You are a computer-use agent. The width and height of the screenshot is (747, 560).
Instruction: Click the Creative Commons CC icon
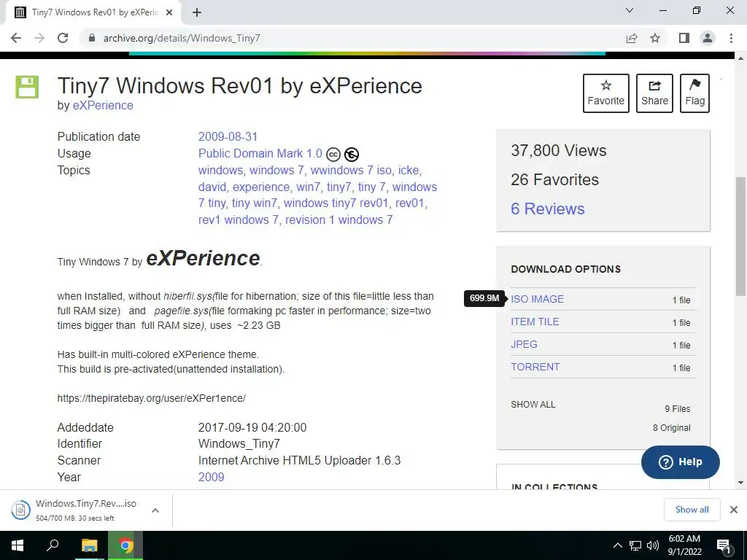pos(333,155)
